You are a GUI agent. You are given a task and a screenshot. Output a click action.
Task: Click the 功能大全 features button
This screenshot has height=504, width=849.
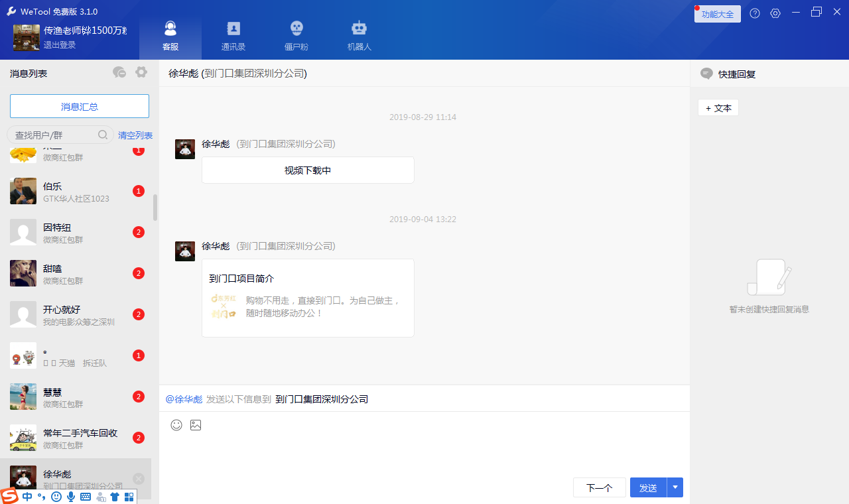(718, 14)
